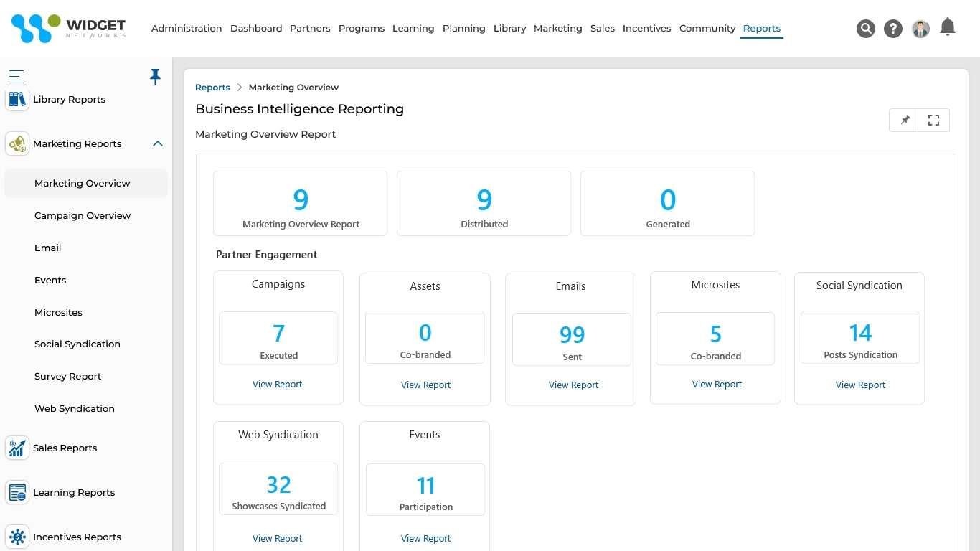The height and width of the screenshot is (551, 980).
Task: Open the notifications bell
Action: (948, 27)
